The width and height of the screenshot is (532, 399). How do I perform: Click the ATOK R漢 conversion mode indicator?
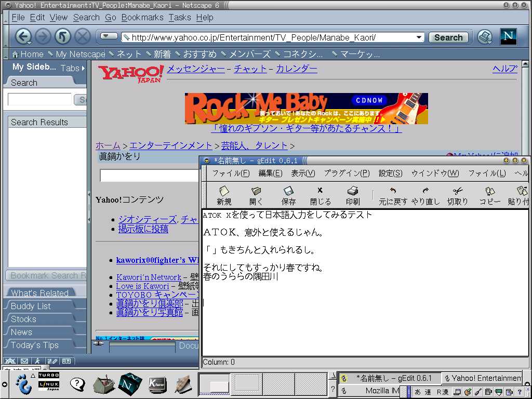(443, 392)
